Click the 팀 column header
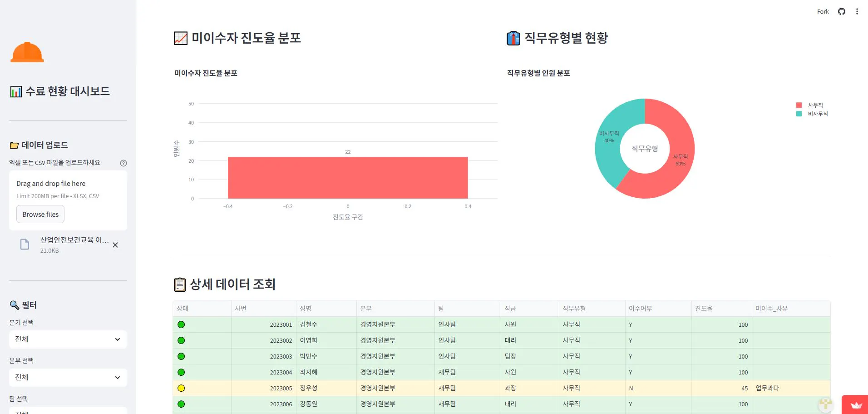 (468, 309)
